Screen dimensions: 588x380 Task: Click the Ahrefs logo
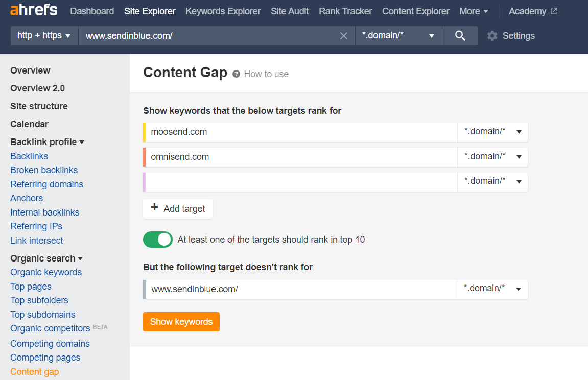[34, 10]
